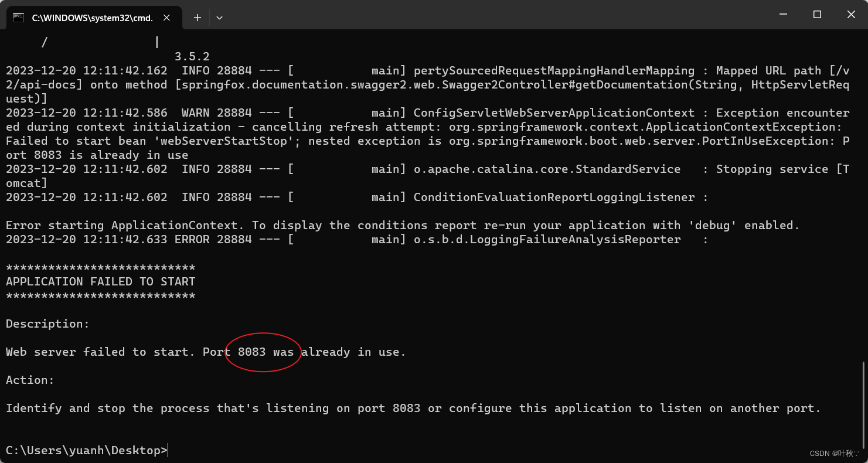Click the 'Action:' line
This screenshot has width=868, height=463.
click(x=30, y=380)
